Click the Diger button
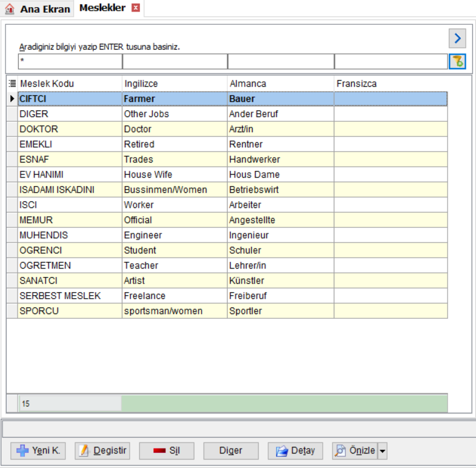The image size is (476, 468). point(231,450)
